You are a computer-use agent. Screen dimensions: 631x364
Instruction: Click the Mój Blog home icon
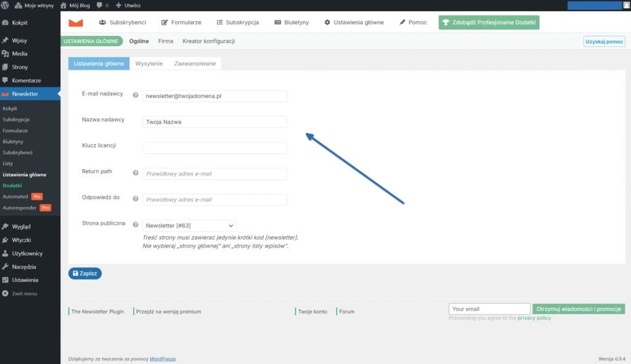coord(63,5)
